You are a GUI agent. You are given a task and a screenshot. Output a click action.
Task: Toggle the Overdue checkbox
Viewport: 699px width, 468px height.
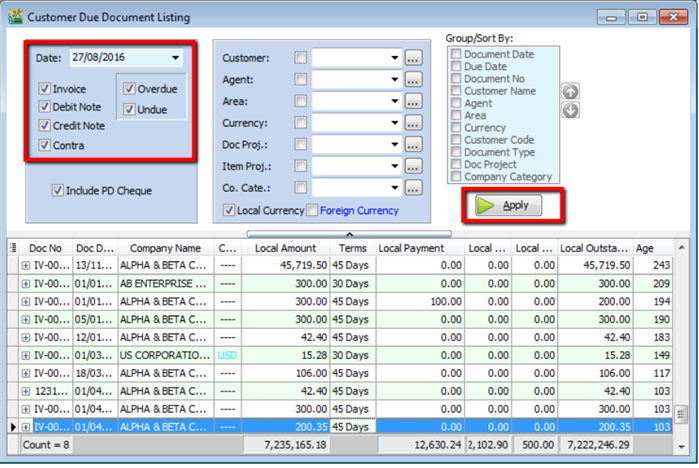(130, 89)
